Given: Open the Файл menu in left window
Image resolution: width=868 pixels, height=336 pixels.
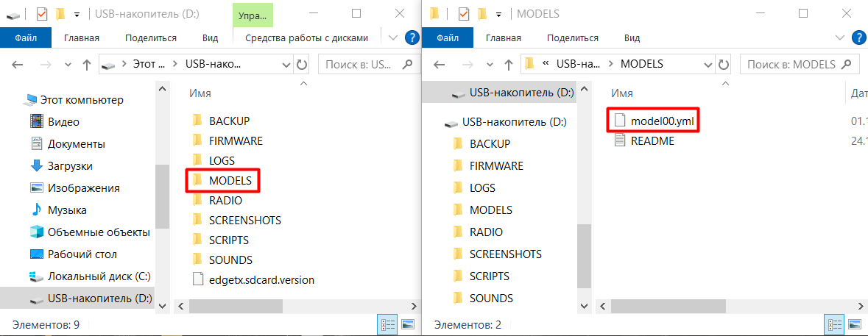Looking at the screenshot, I should pos(26,37).
